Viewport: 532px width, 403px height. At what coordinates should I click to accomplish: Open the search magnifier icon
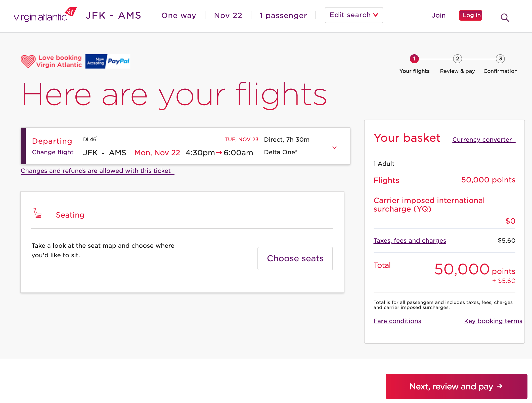(505, 17)
